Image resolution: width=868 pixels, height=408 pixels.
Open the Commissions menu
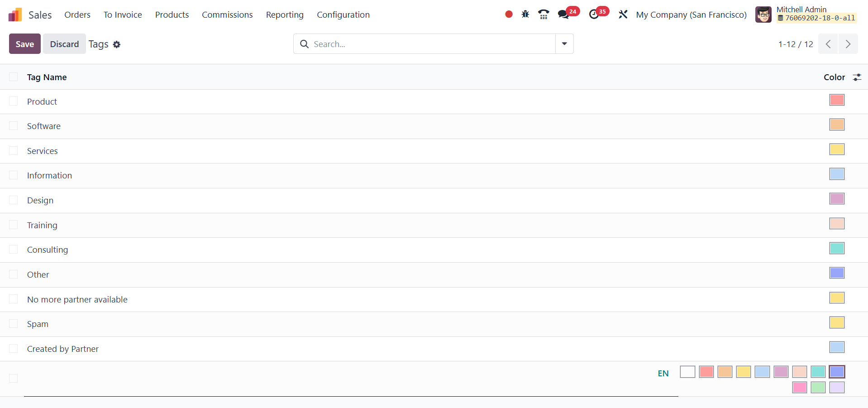click(x=227, y=14)
